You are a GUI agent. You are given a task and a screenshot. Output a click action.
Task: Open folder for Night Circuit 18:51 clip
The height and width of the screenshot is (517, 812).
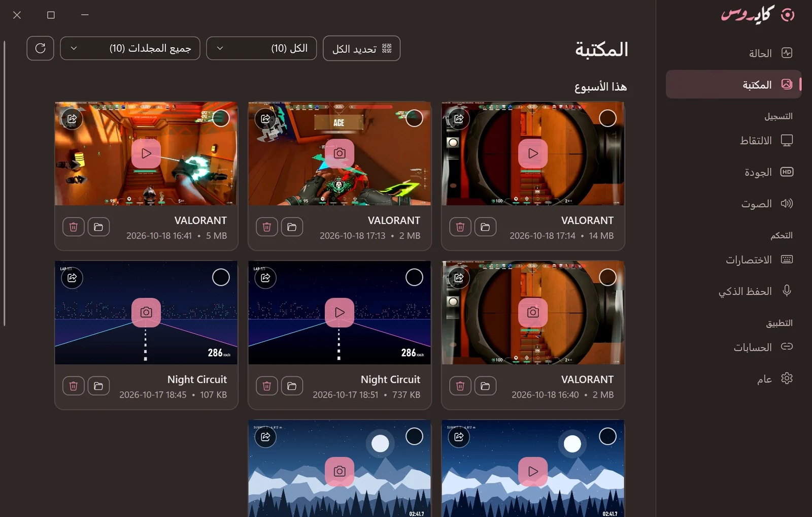click(292, 386)
